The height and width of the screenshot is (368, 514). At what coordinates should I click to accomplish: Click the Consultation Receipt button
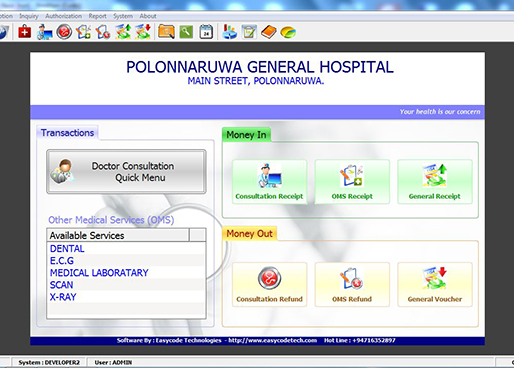click(x=269, y=182)
